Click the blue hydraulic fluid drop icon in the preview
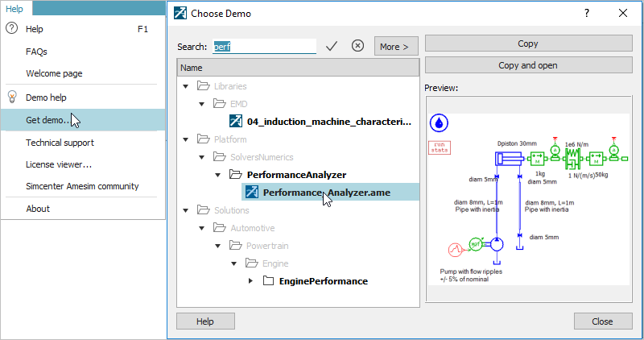Screen dimensions: 644x340 point(439,123)
